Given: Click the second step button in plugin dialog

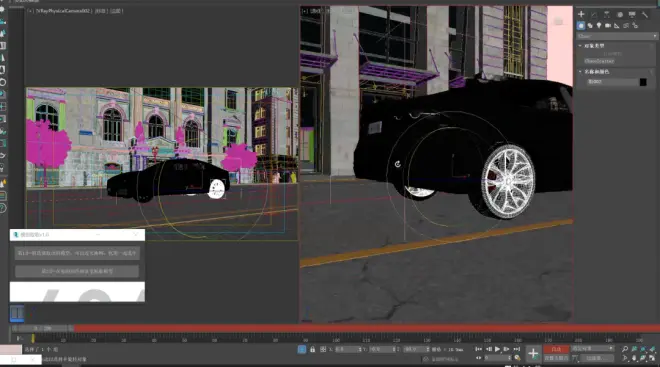Looking at the screenshot, I should [77, 271].
